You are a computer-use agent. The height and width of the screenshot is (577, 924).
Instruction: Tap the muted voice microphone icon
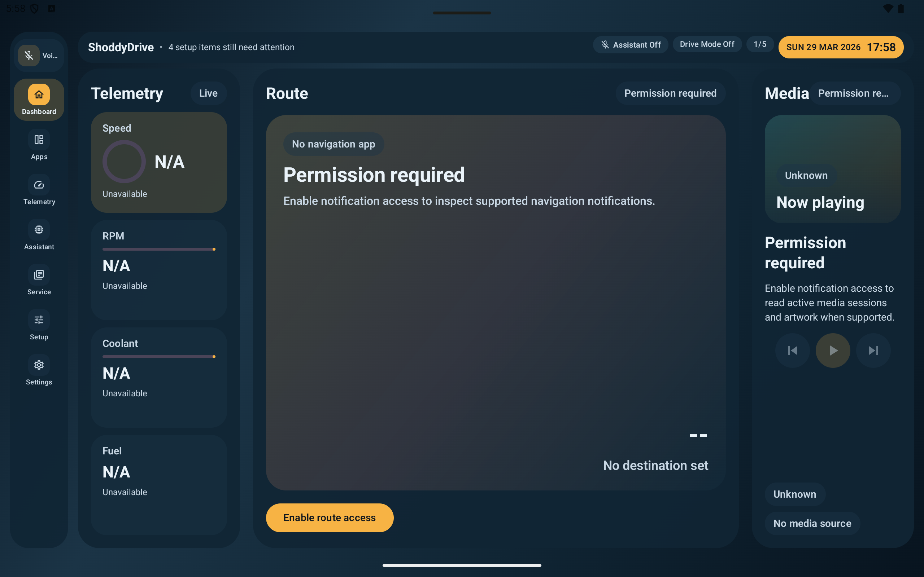click(29, 56)
